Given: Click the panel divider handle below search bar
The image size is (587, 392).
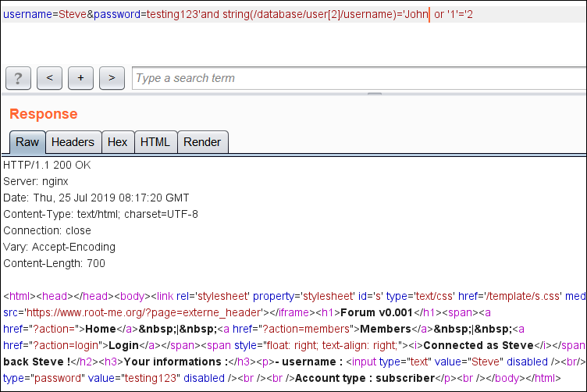Looking at the screenshot, I should [375, 94].
